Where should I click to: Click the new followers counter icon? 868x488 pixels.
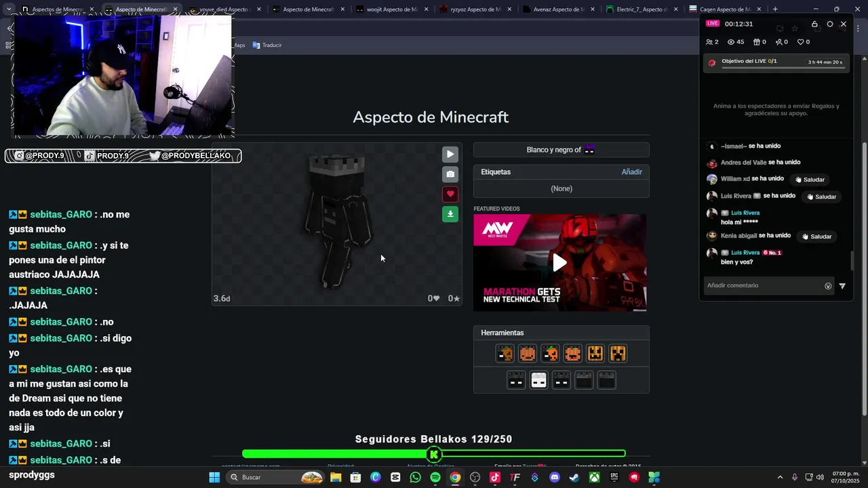coord(778,42)
